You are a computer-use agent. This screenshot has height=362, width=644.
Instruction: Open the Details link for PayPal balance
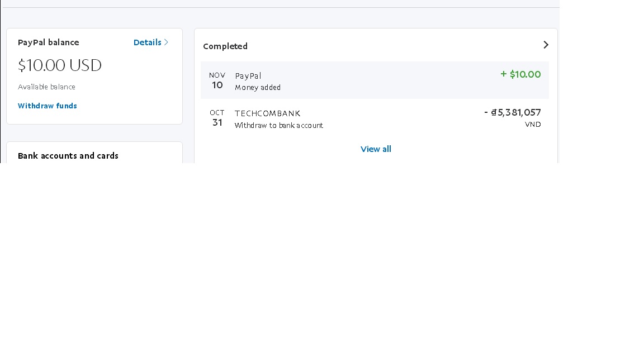point(147,42)
